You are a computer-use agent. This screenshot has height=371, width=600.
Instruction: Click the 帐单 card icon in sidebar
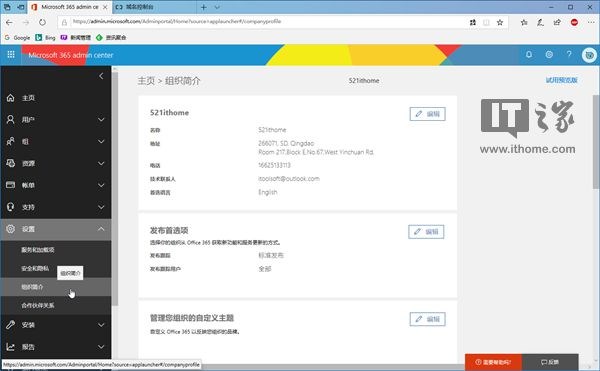coord(10,185)
